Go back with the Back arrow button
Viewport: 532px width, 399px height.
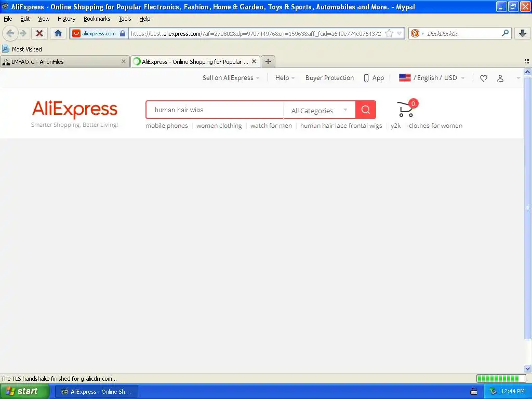pyautogui.click(x=10, y=33)
